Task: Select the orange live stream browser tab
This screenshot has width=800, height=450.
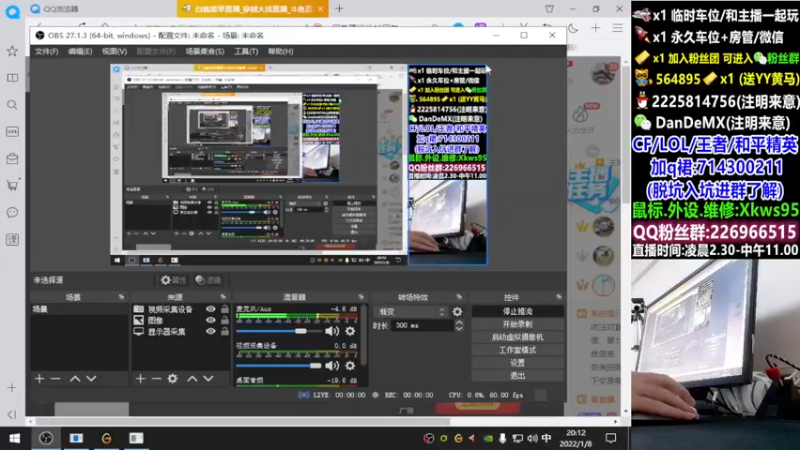Action: [x=252, y=9]
